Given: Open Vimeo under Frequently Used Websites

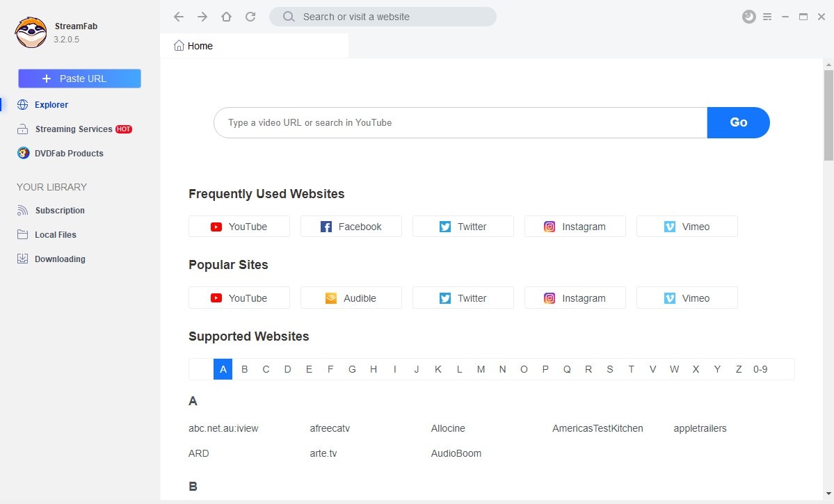Looking at the screenshot, I should [687, 227].
